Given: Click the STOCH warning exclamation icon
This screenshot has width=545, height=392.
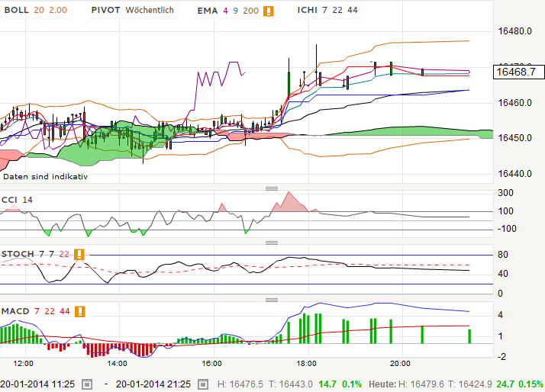Looking at the screenshot, I should pos(79,254).
